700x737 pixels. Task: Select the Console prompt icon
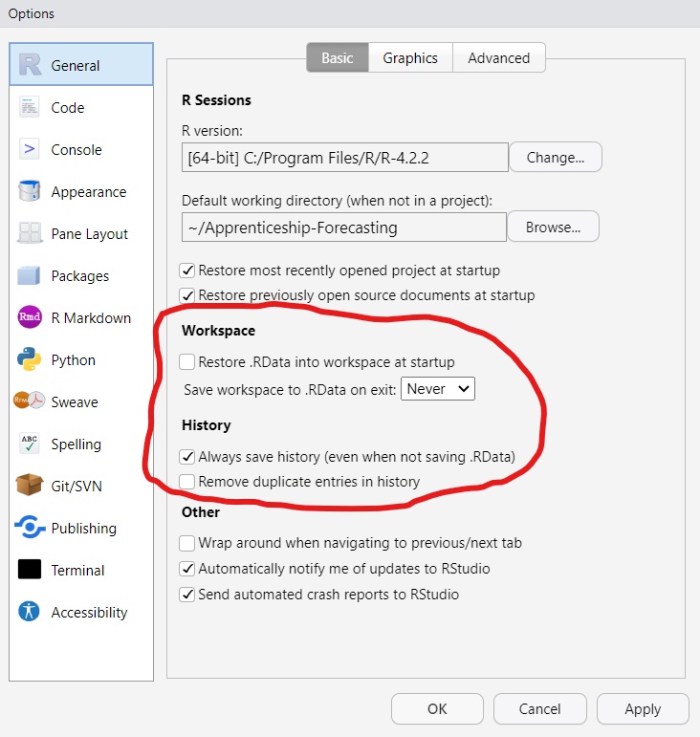[30, 150]
